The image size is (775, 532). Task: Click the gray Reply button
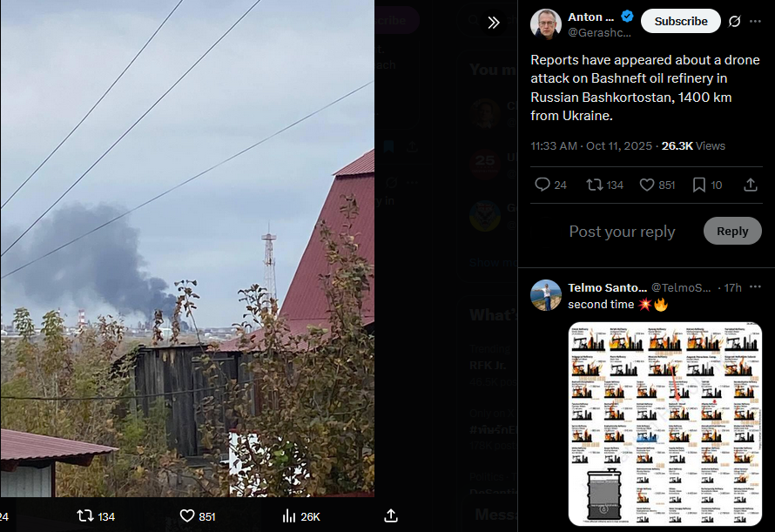click(732, 231)
